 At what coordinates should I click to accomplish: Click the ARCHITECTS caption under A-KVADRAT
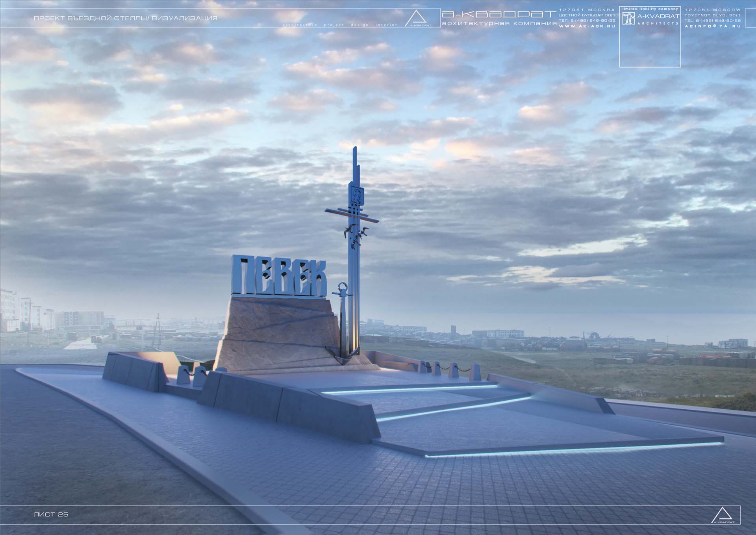coord(658,23)
